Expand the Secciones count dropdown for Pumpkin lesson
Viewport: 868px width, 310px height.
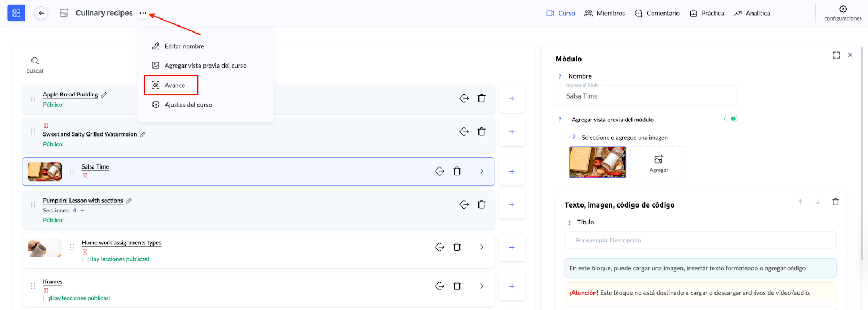[x=82, y=211]
